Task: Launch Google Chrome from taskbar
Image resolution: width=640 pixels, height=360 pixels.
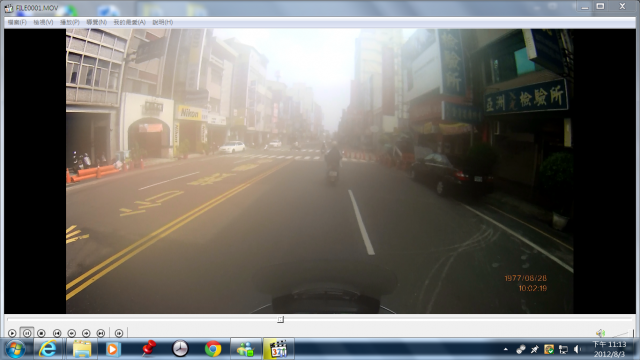Action: click(x=213, y=349)
